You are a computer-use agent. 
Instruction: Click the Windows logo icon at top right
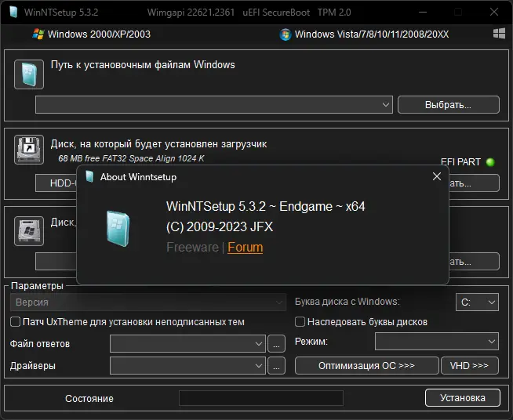(x=499, y=34)
